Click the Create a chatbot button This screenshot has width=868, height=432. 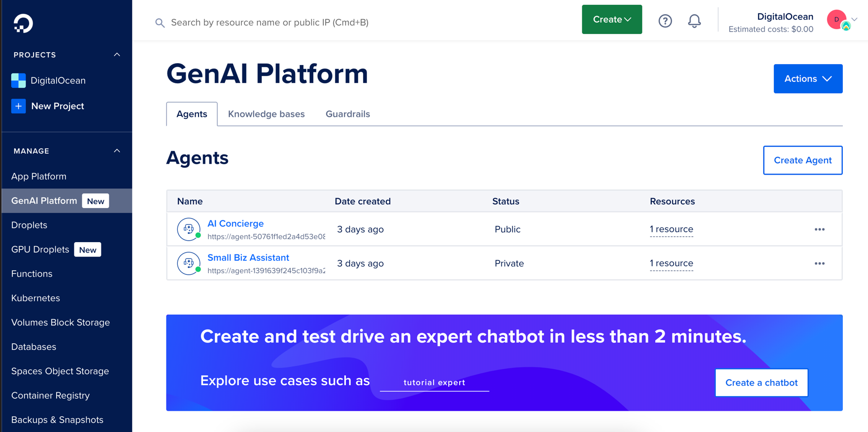pos(761,383)
